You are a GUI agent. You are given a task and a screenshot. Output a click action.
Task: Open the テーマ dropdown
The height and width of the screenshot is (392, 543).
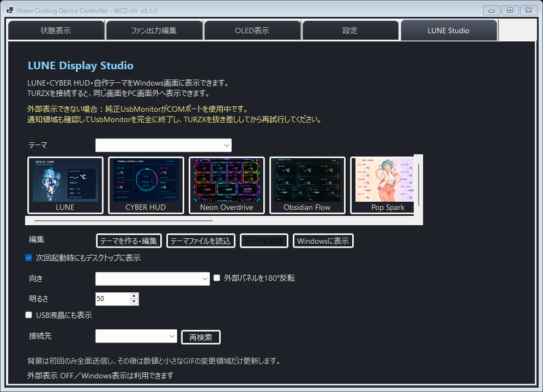(x=164, y=146)
